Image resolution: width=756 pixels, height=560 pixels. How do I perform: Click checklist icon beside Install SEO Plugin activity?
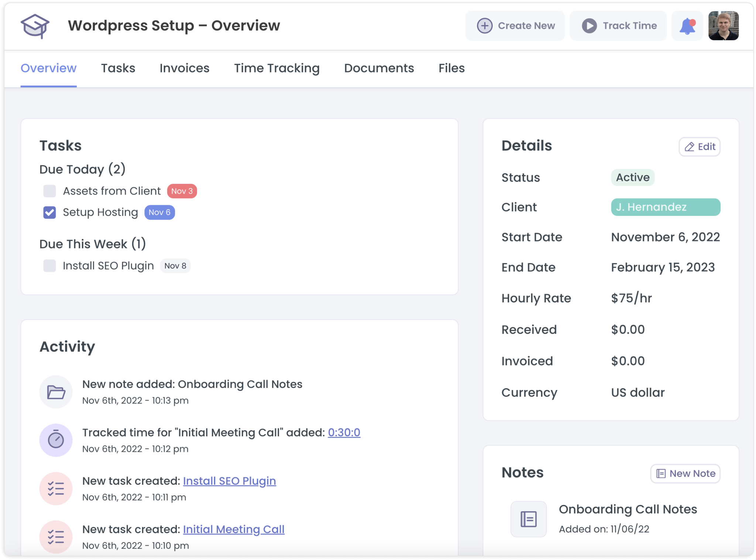coord(56,488)
